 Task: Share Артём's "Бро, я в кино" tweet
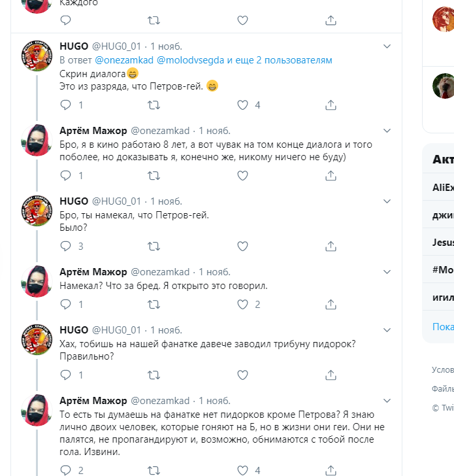[x=331, y=175]
